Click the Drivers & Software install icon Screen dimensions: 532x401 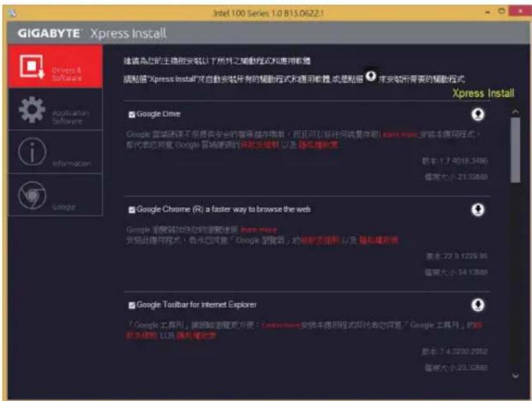[32, 67]
